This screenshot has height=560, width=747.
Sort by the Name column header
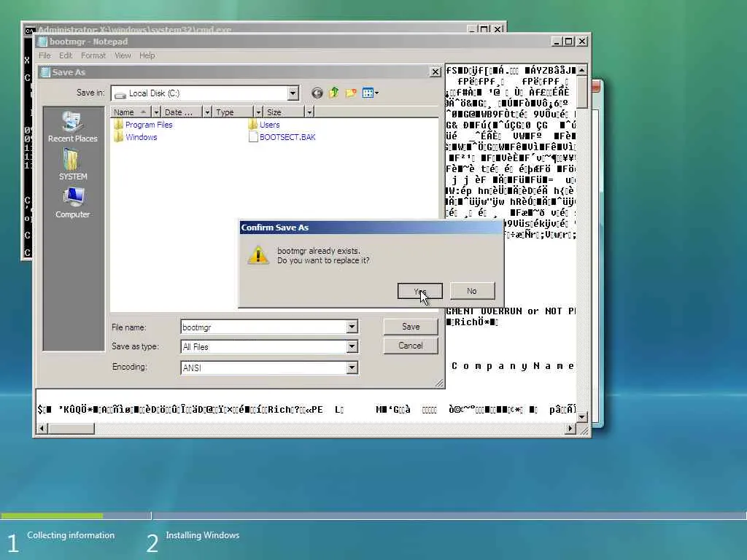[131, 112]
